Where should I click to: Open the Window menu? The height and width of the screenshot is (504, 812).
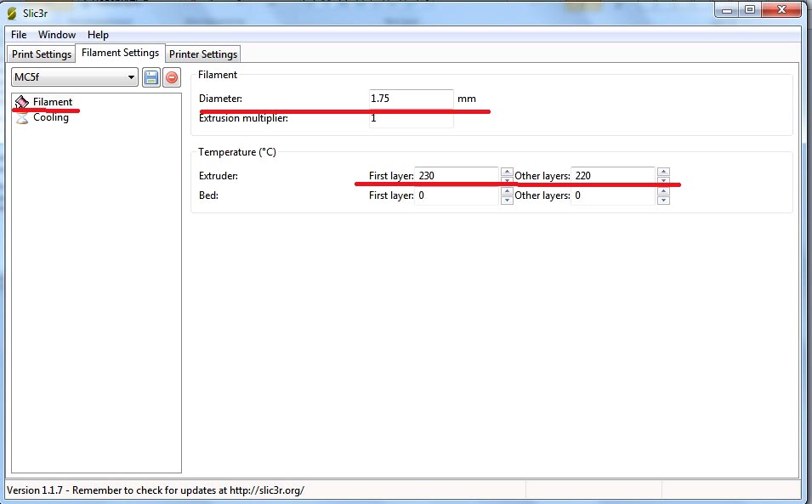pos(57,35)
